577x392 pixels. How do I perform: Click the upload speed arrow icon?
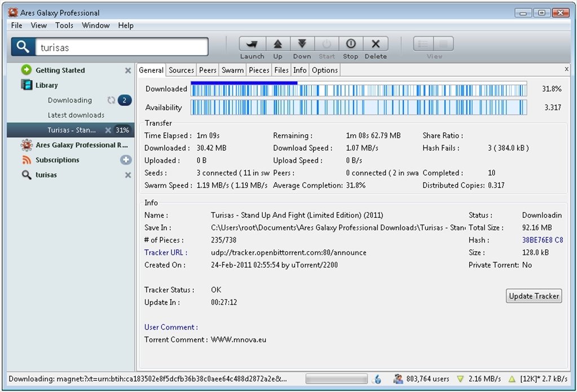512,379
